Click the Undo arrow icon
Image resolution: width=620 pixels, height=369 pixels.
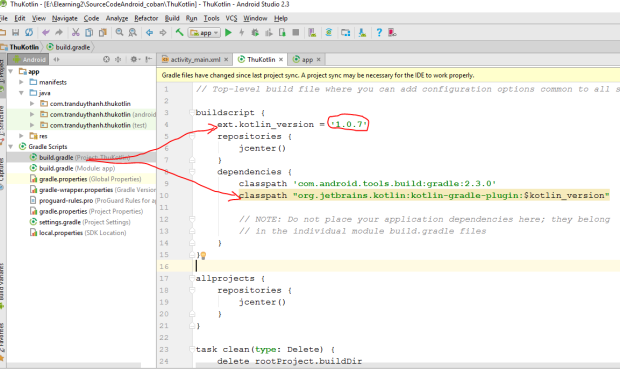point(46,33)
